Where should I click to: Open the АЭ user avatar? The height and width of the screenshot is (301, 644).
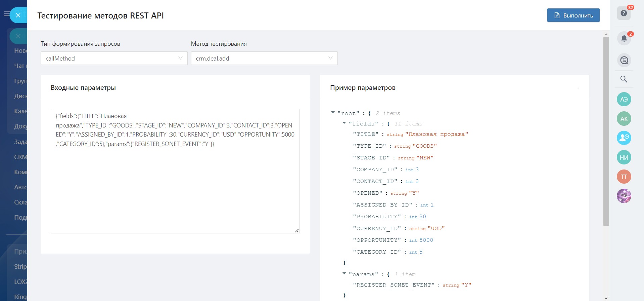[x=624, y=100]
